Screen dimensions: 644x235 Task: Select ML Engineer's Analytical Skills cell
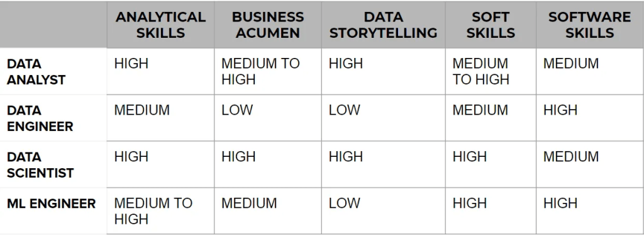point(160,211)
